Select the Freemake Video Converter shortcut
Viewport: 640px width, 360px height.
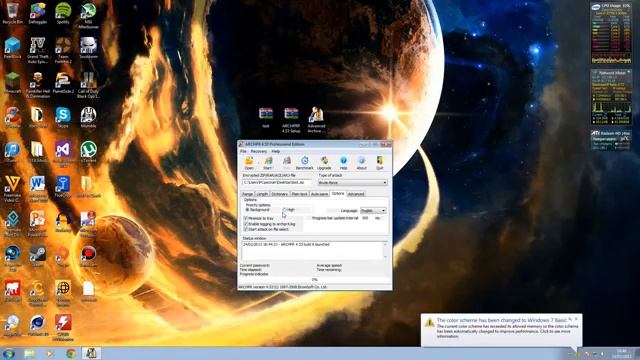(12, 189)
